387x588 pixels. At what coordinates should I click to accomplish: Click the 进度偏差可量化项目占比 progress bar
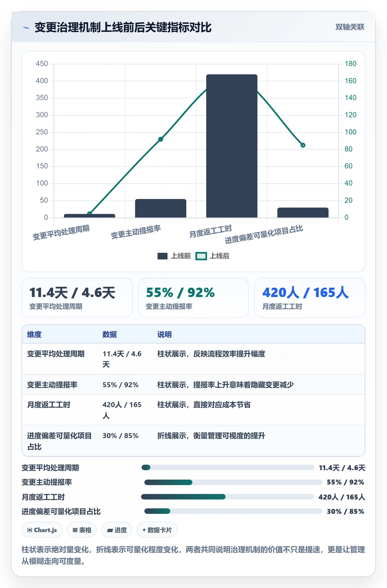233,511
